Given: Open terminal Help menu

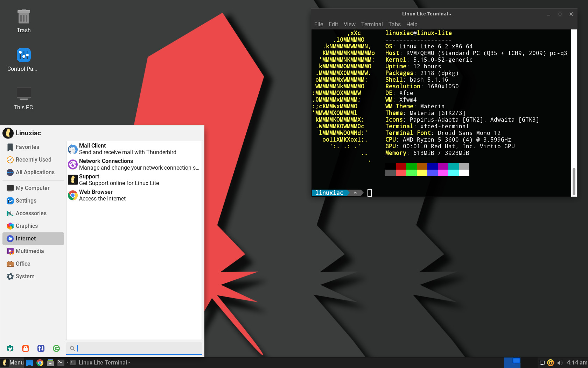Looking at the screenshot, I should (x=412, y=24).
